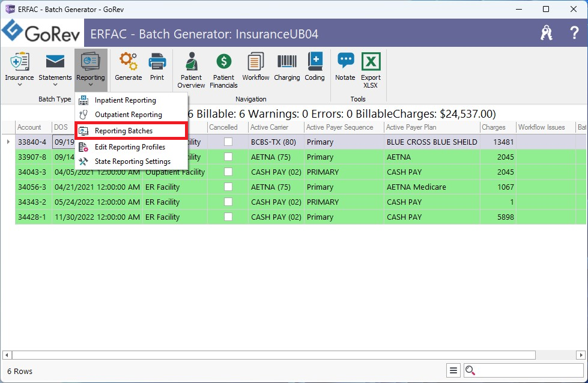Select BLUE CROSS BLUE SHEILD plan cell

click(432, 142)
